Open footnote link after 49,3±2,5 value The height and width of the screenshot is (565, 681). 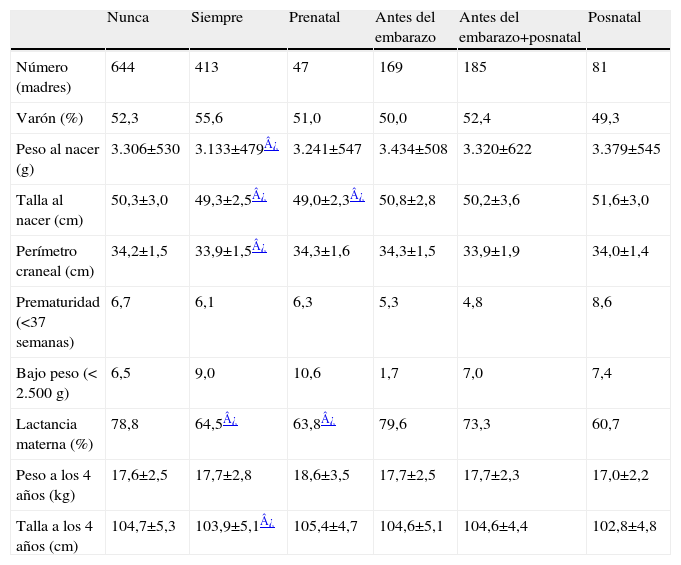pos(258,197)
